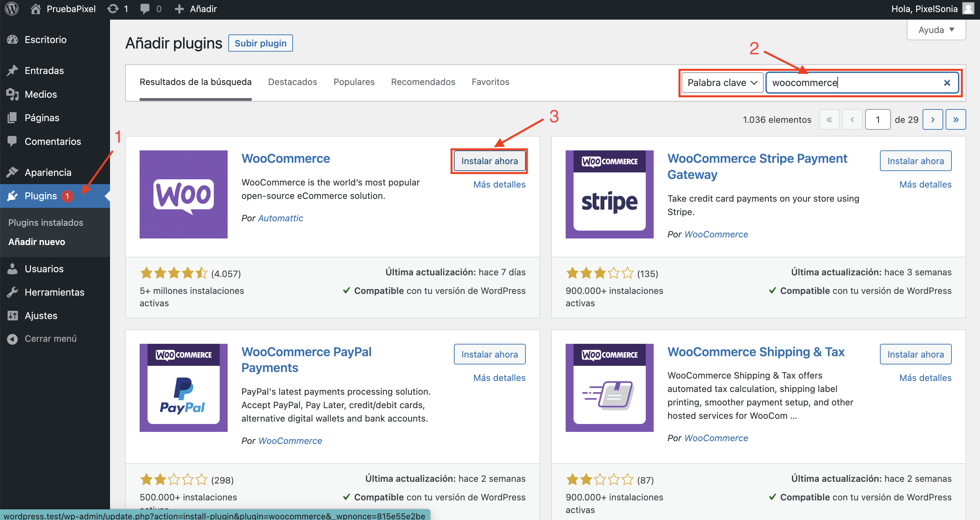
Task: Open Más detalles for PayPal Payments
Action: coord(500,378)
